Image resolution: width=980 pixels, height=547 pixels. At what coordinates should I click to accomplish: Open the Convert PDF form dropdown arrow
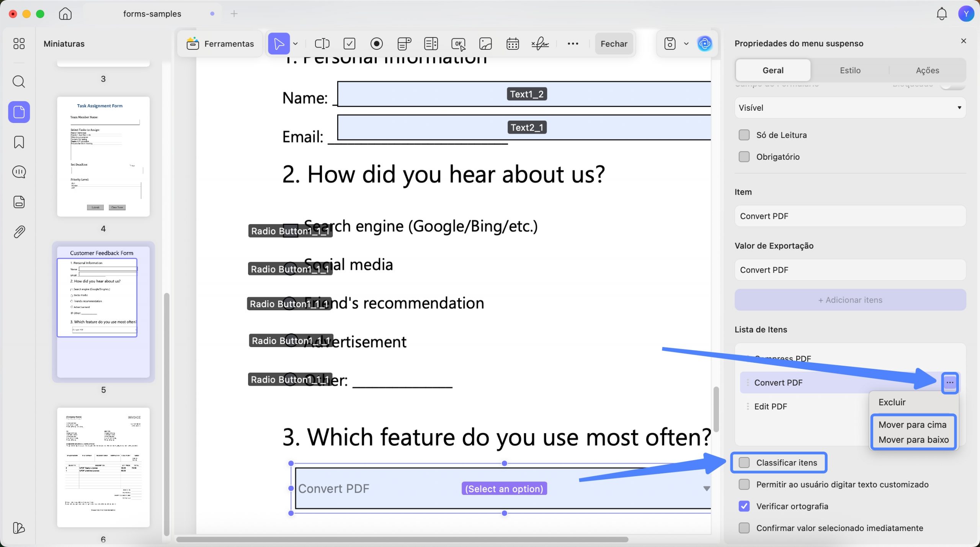click(x=707, y=488)
